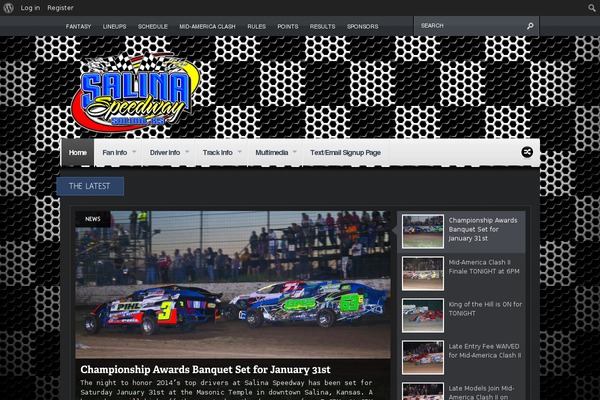This screenshot has width=600, height=400.
Task: Open King of the Hill is ON title
Action: 485,309
